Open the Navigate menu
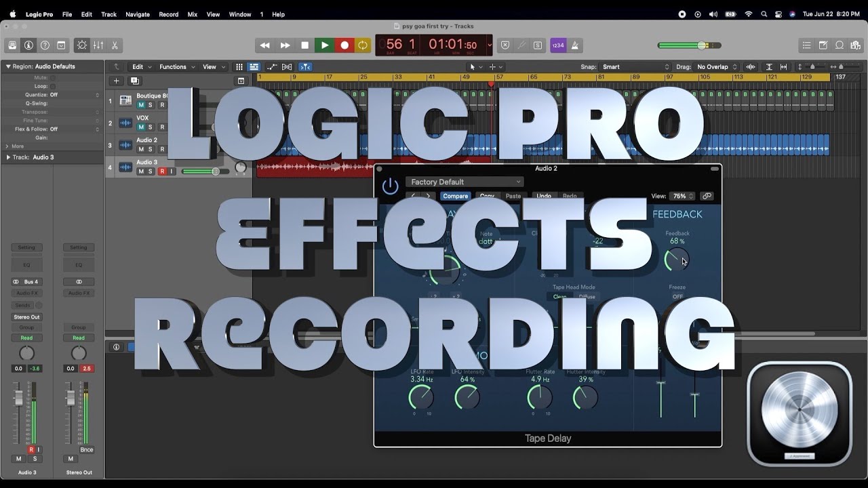This screenshot has width=868, height=488. [x=138, y=14]
